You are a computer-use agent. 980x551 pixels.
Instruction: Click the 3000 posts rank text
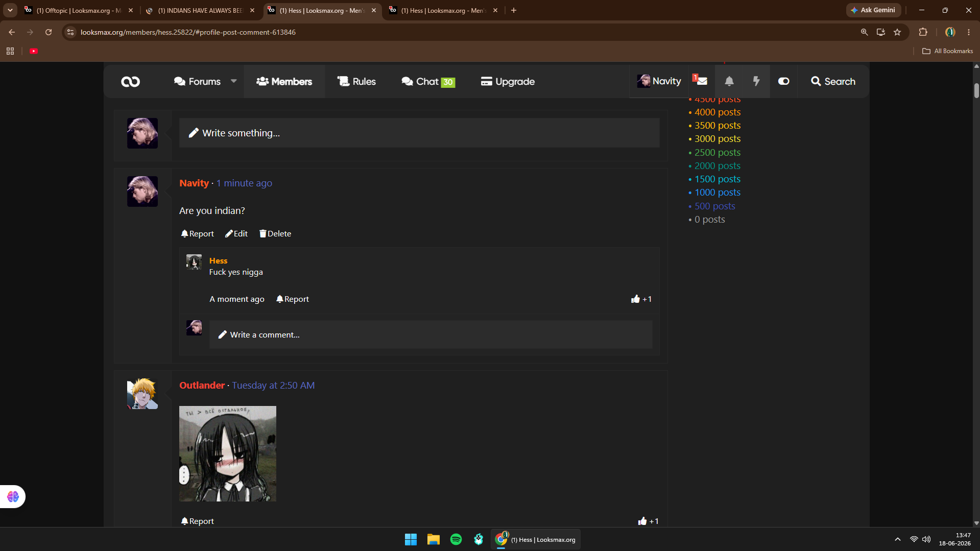[718, 138]
